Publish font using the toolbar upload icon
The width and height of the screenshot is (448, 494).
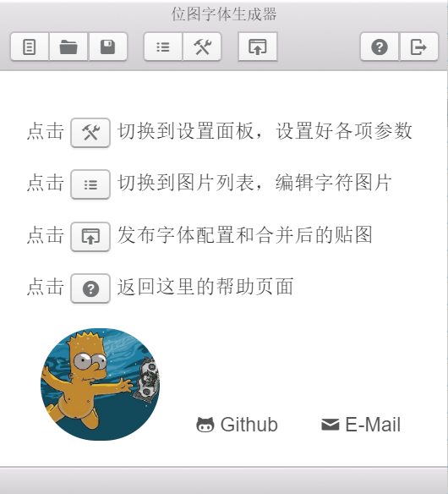click(258, 47)
